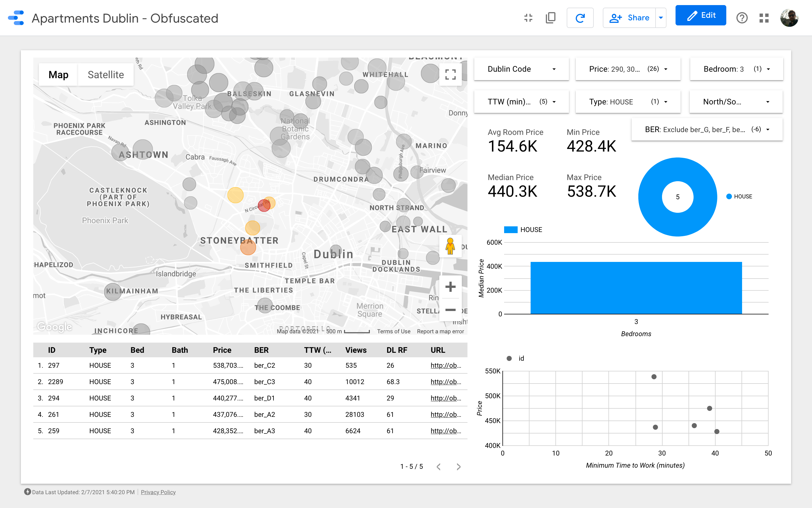Click the Min Price 428.4K scorecard
Viewport: 812px width, 508px height.
pos(592,141)
